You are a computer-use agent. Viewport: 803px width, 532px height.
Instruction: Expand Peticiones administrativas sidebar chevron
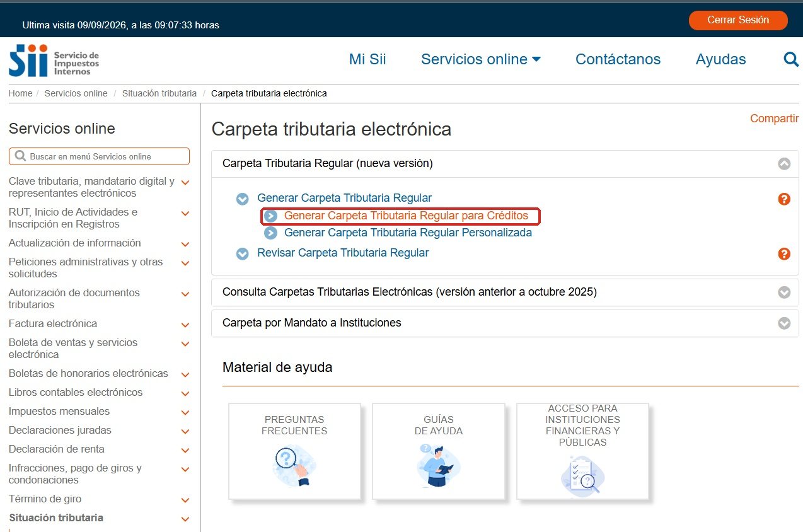coord(185,263)
